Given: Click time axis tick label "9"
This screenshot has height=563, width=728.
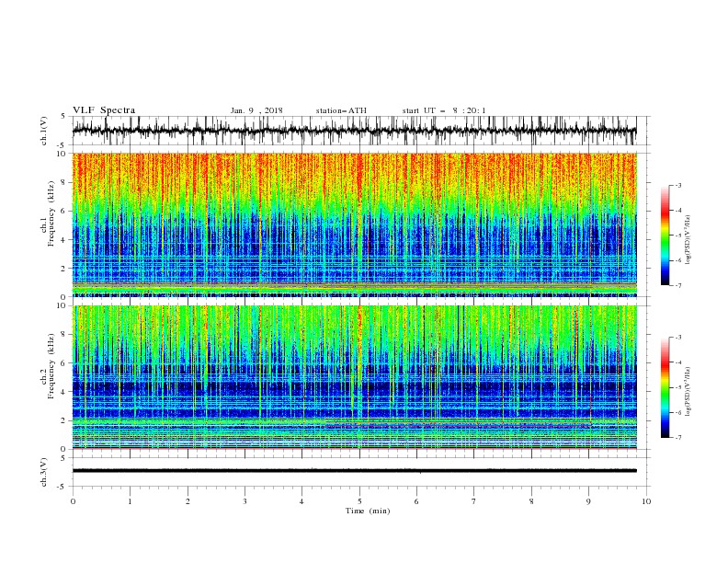Looking at the screenshot, I should point(588,501).
